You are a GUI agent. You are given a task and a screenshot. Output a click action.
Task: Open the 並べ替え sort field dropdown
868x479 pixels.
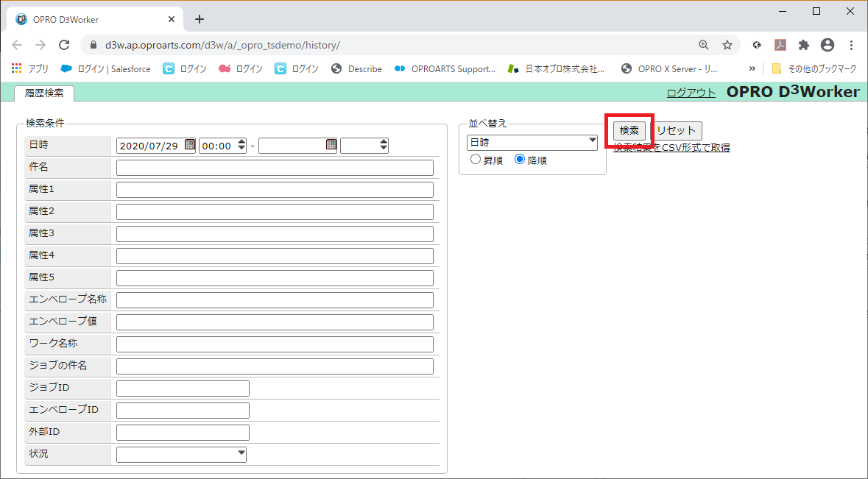coord(532,142)
